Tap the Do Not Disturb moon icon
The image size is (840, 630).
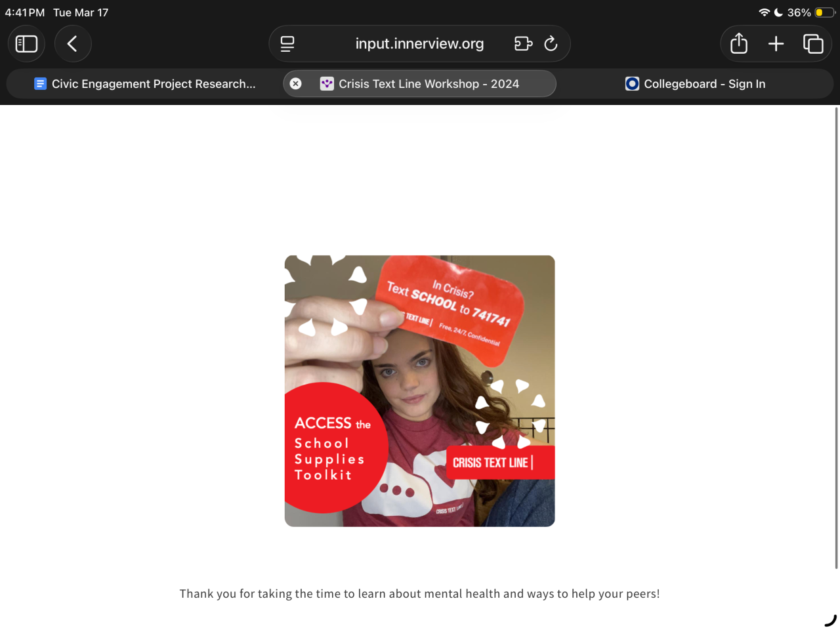[x=778, y=12]
